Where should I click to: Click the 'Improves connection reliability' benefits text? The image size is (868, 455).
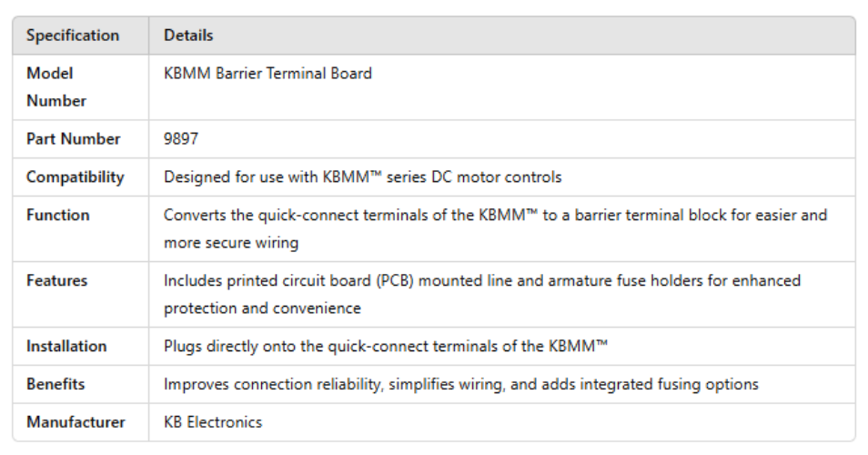tap(460, 385)
